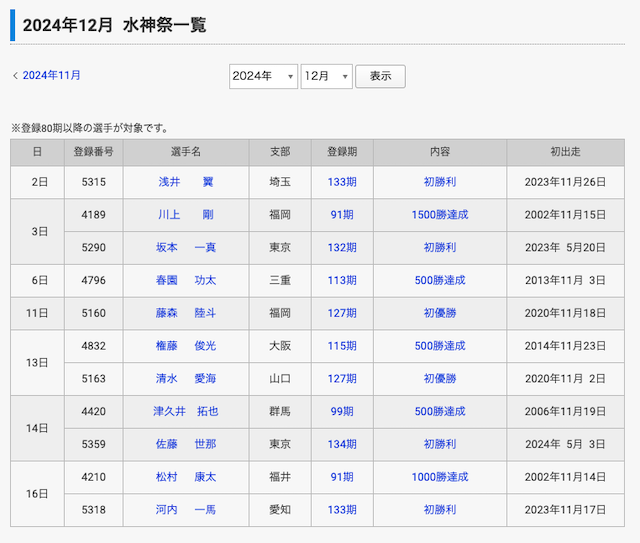Open racer 松村 康太 profile link
The image size is (640, 543).
click(x=186, y=477)
